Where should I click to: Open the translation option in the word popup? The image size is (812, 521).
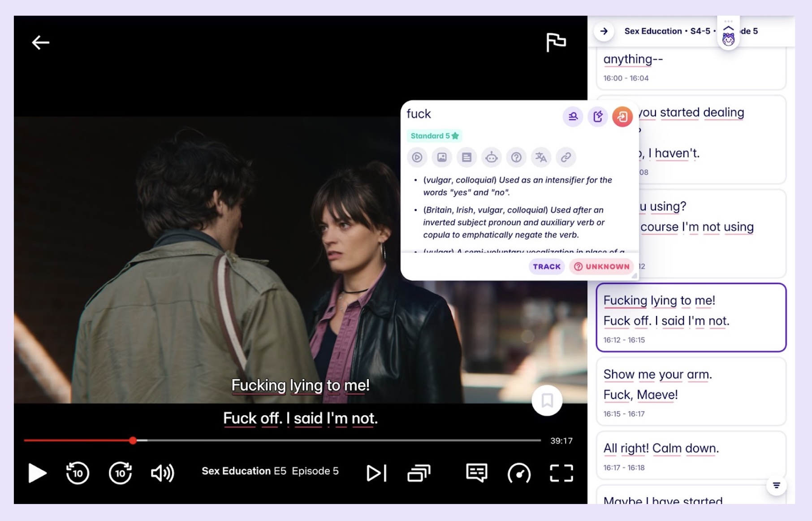pyautogui.click(x=541, y=157)
